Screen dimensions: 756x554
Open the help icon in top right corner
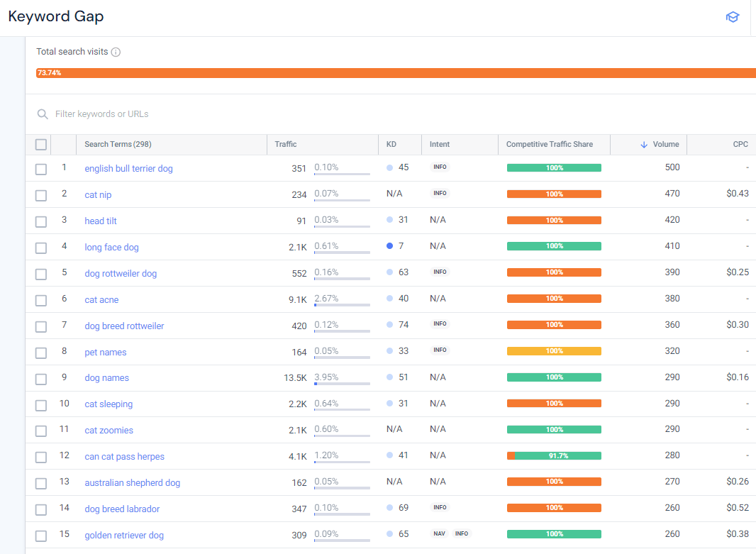732,16
